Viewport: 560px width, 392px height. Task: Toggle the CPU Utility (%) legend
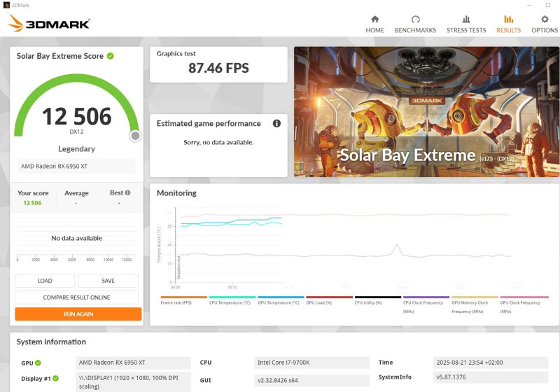point(377,300)
